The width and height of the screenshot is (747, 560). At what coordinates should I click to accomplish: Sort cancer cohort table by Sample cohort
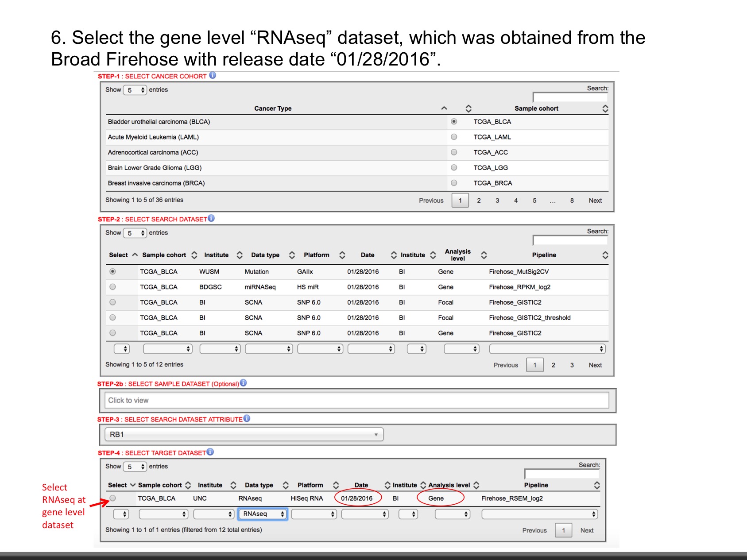coord(605,108)
